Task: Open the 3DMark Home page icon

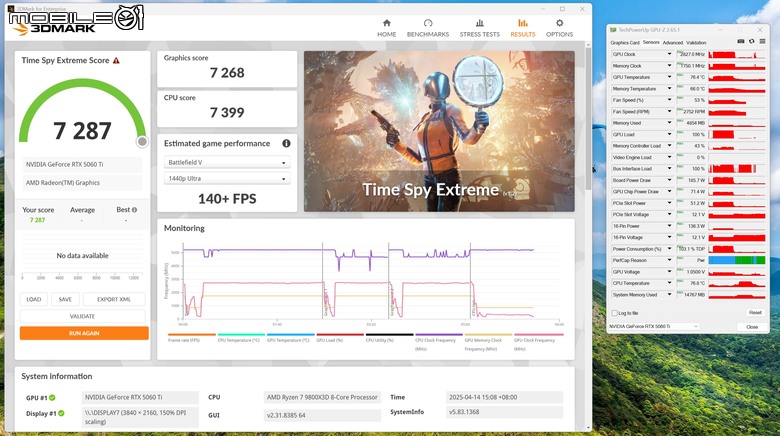Action: tap(387, 23)
